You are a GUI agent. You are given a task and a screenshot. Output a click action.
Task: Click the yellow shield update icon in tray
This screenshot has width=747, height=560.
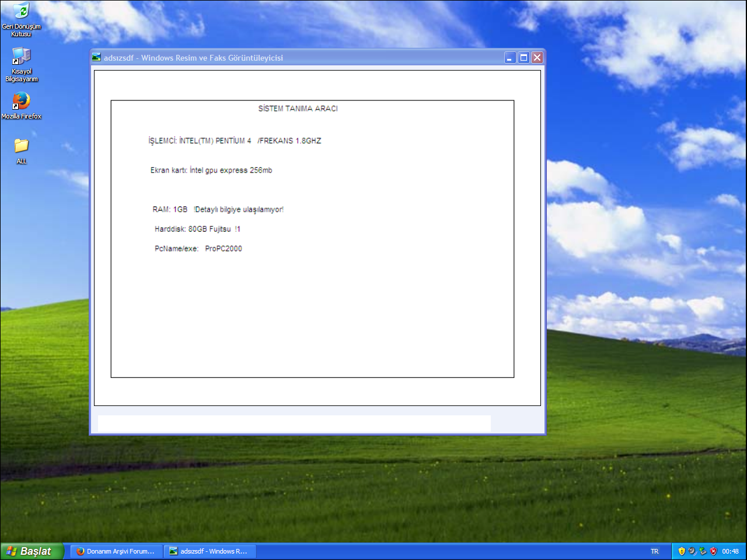[x=682, y=551]
